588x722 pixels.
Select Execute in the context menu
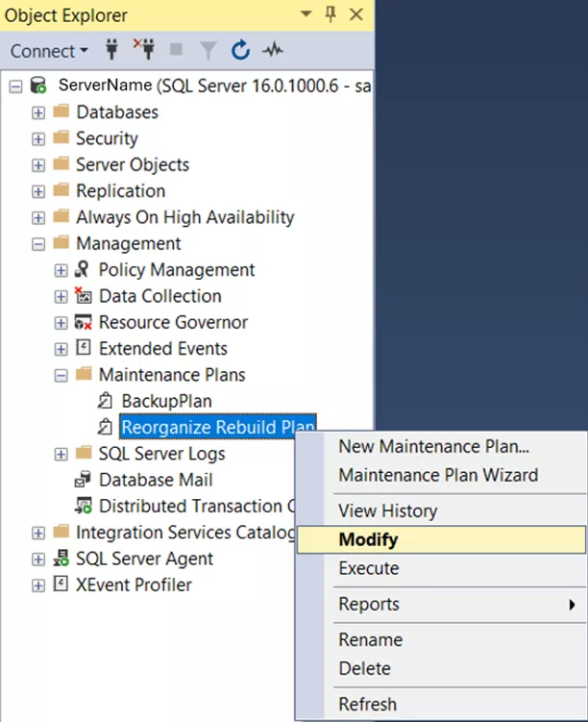pyautogui.click(x=441, y=568)
